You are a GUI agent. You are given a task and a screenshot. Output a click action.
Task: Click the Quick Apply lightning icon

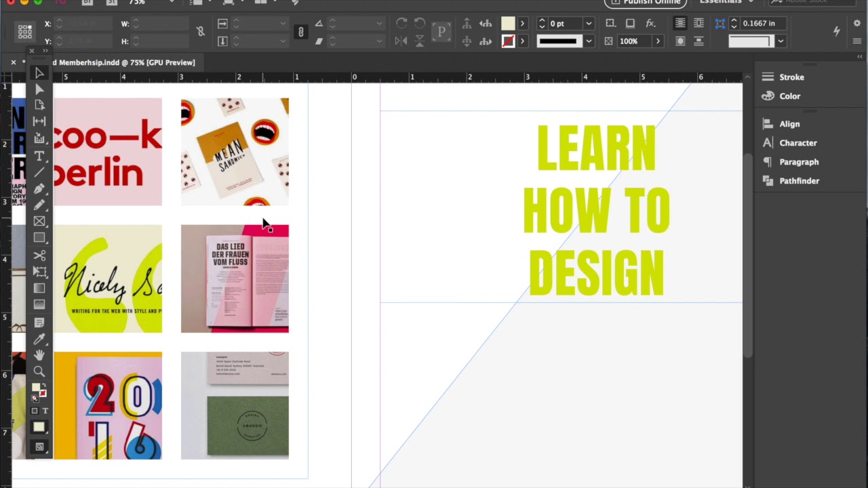click(836, 31)
